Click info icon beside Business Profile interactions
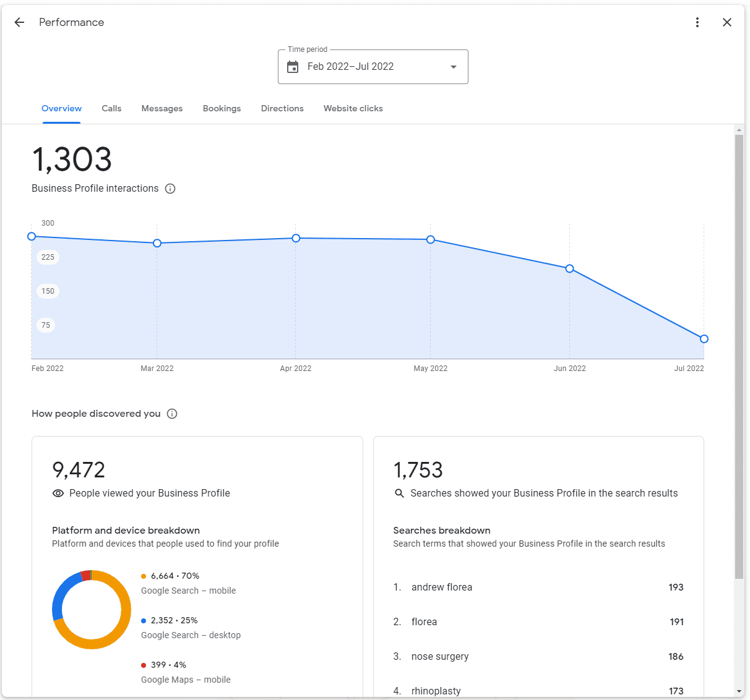Viewport: 750px width, 700px height. 170,189
